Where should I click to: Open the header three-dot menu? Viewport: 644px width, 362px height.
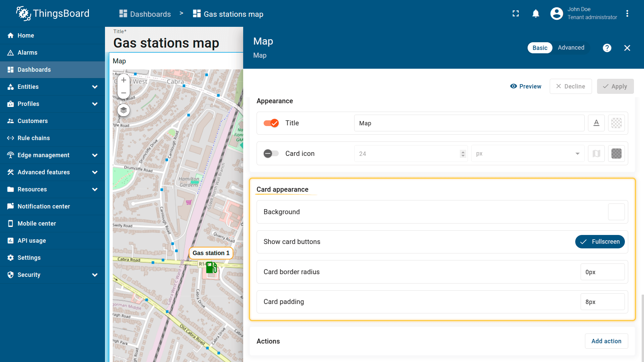(627, 14)
